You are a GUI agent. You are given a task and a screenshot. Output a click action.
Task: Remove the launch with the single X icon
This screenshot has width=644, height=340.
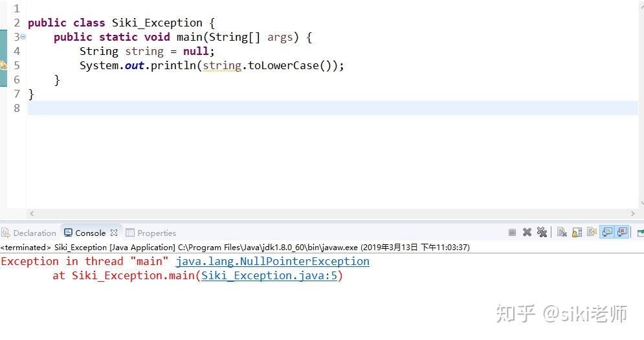point(527,233)
